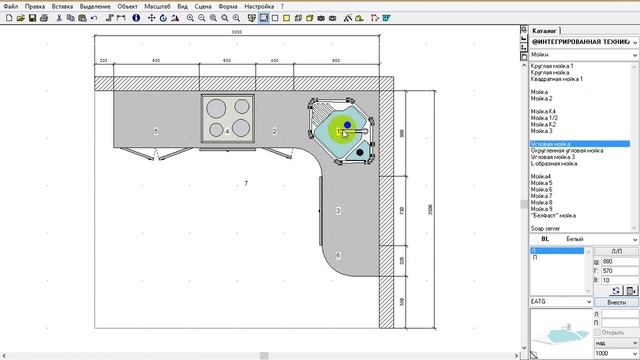Click the Внести button

point(616,302)
